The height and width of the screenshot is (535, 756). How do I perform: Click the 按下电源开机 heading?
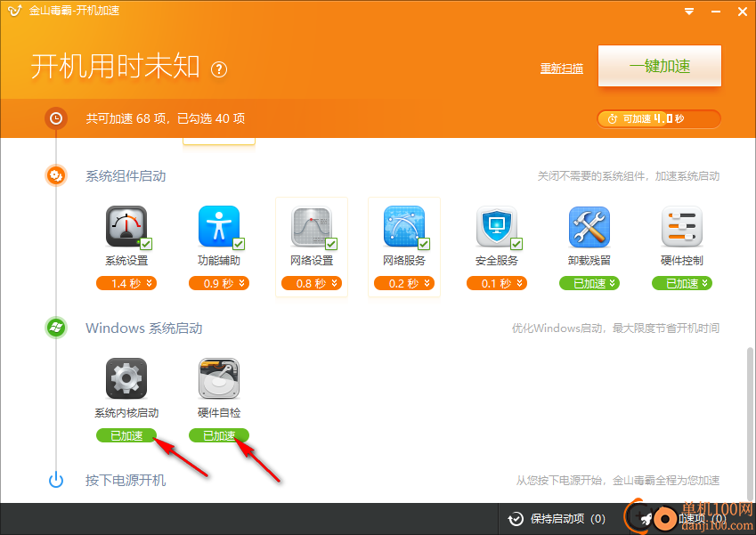[x=126, y=481]
